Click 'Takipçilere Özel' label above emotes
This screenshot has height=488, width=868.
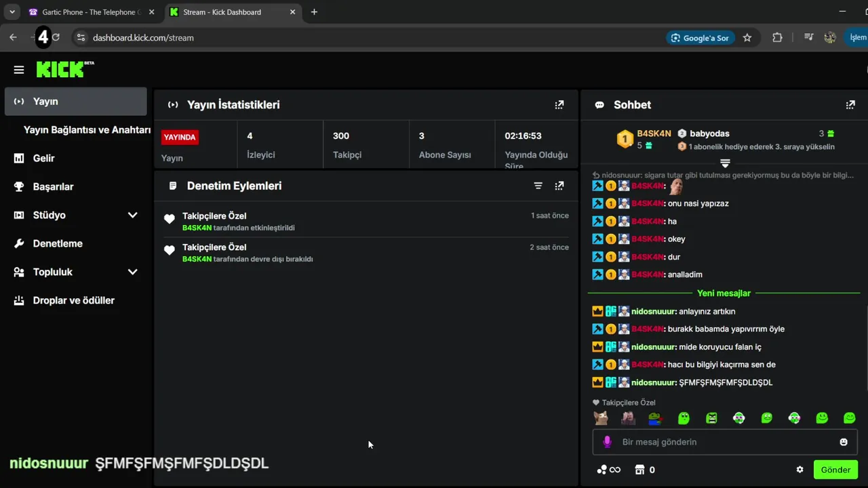[x=629, y=403]
